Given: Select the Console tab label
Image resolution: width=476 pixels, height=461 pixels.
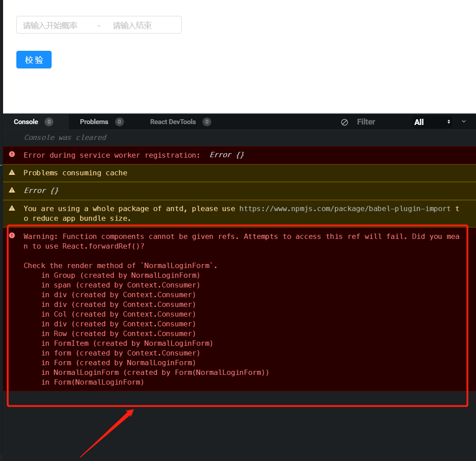Looking at the screenshot, I should point(26,122).
